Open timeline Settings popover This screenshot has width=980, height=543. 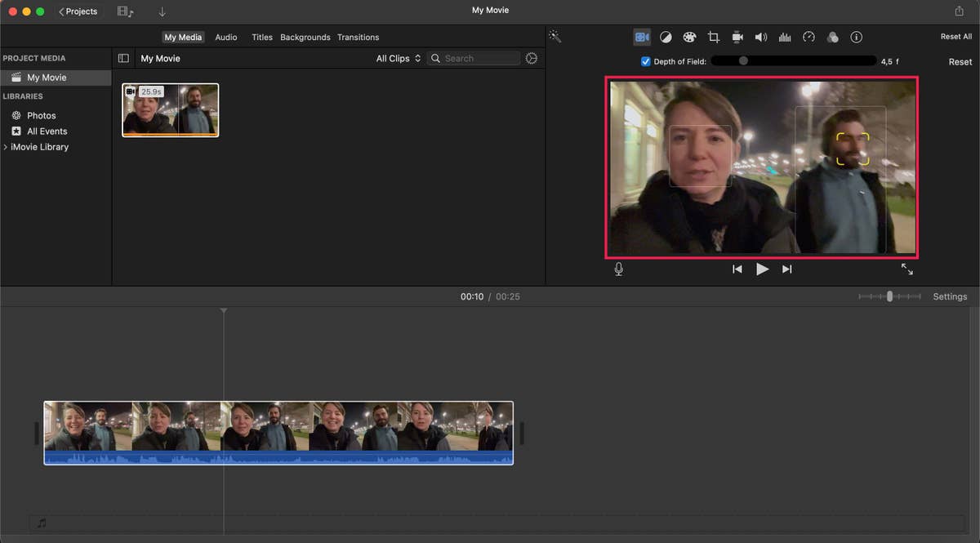tap(950, 297)
